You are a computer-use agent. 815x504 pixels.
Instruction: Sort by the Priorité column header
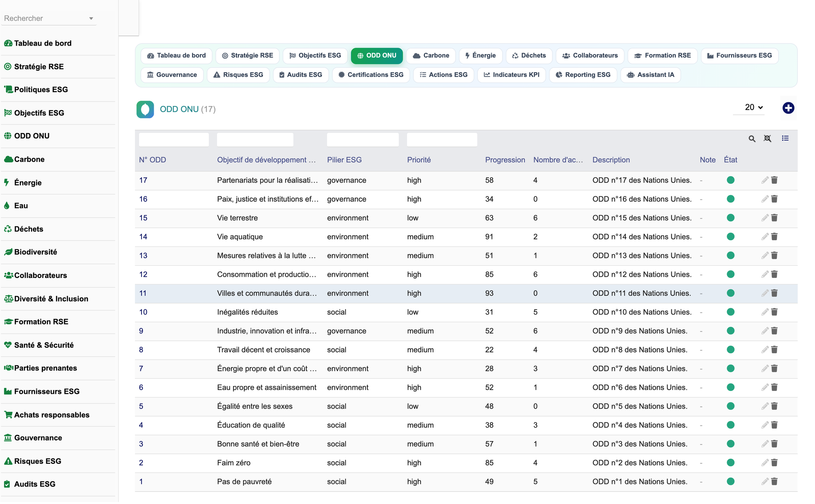pyautogui.click(x=419, y=160)
